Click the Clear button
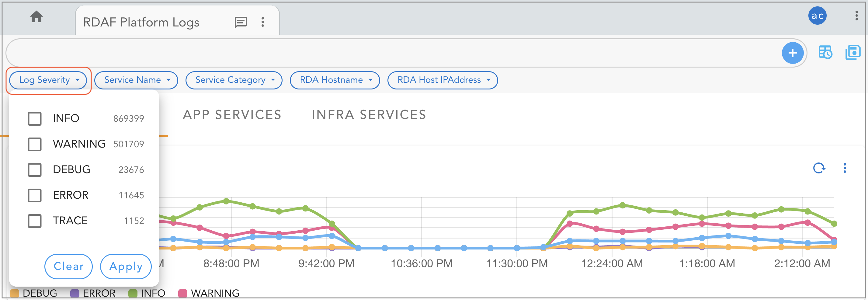 [x=68, y=266]
